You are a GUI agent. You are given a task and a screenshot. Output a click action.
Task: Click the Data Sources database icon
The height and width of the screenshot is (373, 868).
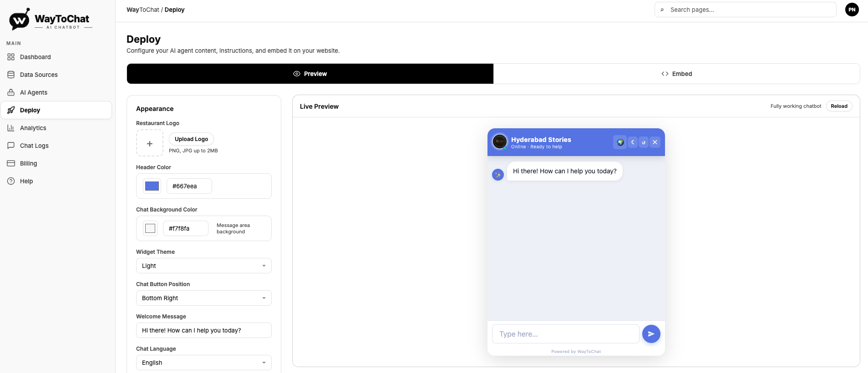pyautogui.click(x=11, y=75)
